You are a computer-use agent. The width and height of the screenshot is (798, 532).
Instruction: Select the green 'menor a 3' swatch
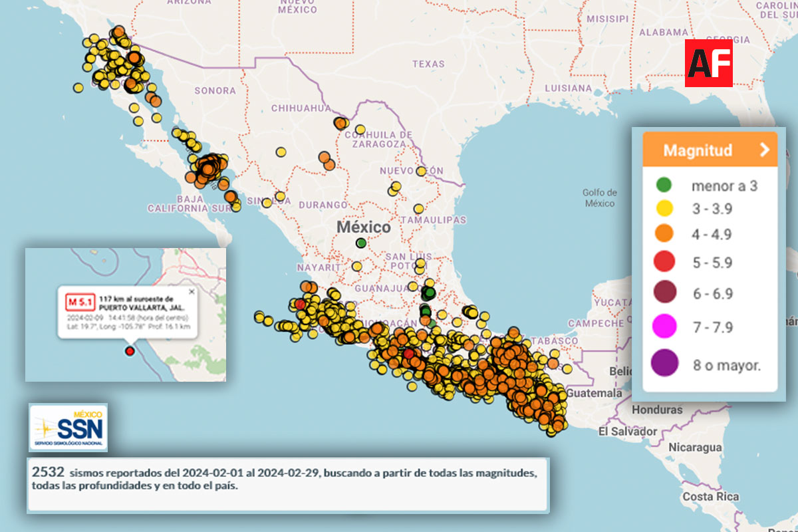(x=664, y=186)
